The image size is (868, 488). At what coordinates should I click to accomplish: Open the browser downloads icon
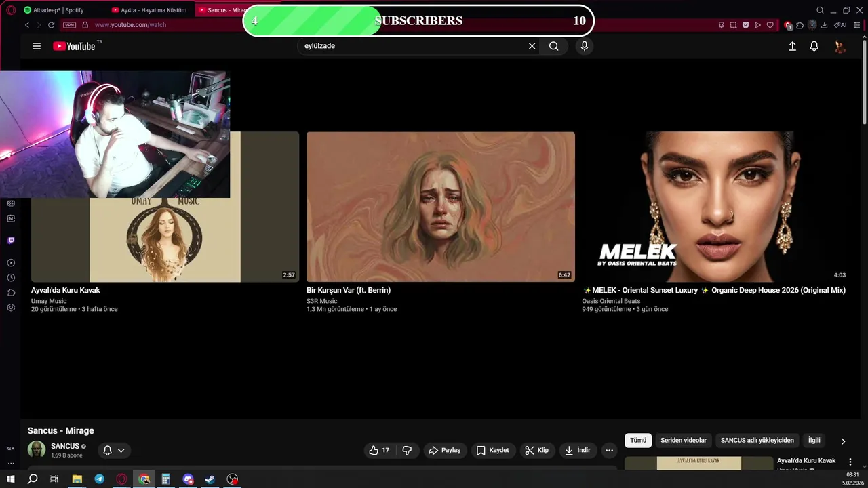click(x=824, y=25)
